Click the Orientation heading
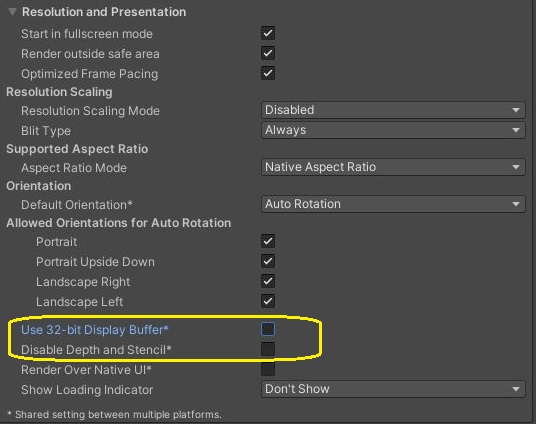Screen dimensions: 536x424 coord(39,186)
